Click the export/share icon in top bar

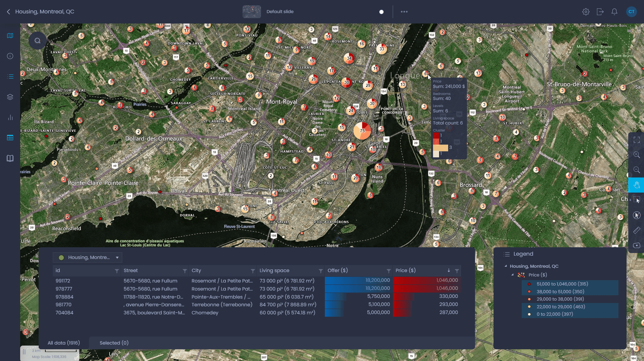coord(600,12)
